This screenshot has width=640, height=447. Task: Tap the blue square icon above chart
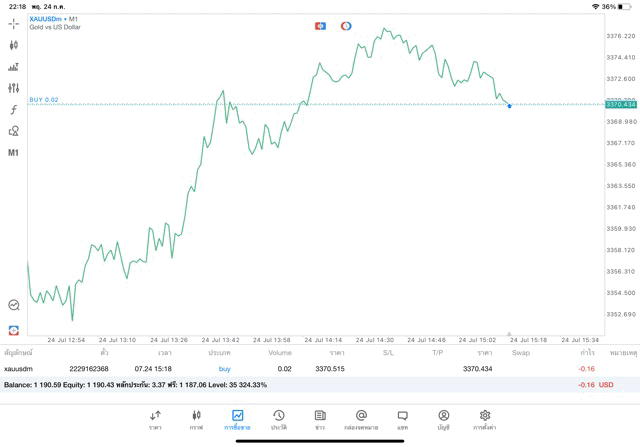pos(320,26)
